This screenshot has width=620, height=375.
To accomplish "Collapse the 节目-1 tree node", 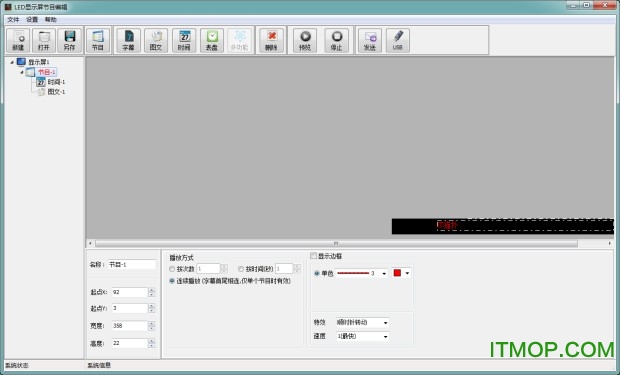I will pos(22,72).
